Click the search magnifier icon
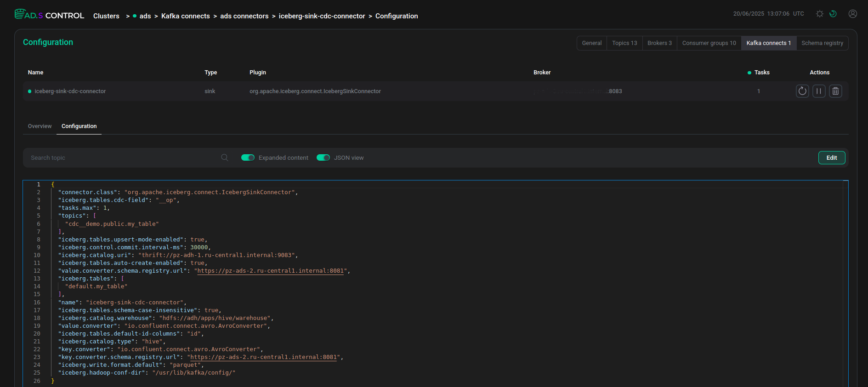Viewport: 868px width, 387px height. [225, 157]
